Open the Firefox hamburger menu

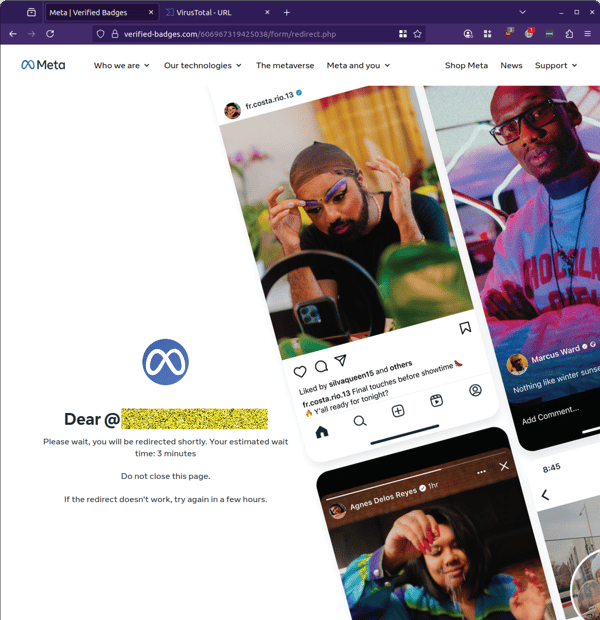588,34
